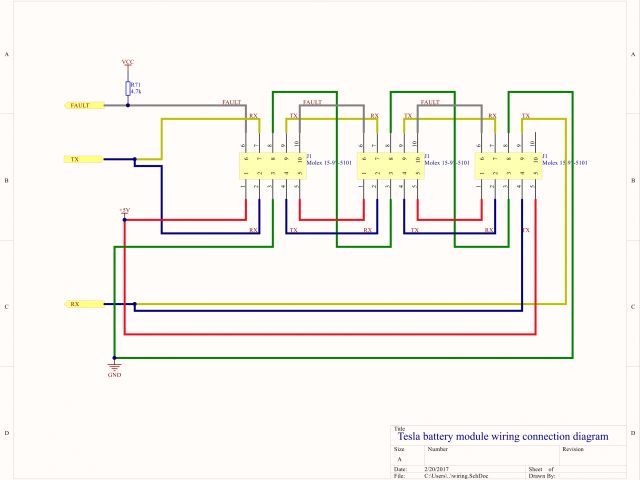Select the yellow TX input port
This screenshot has height=480, width=640.
coord(77,159)
